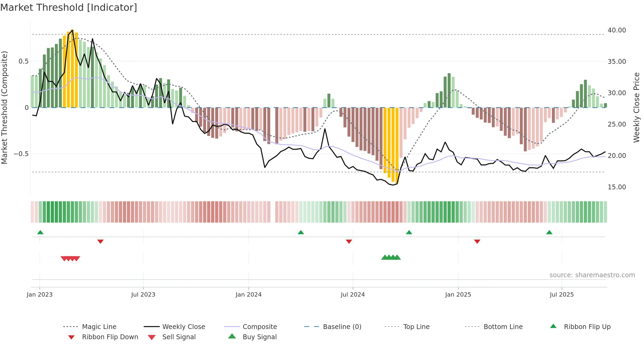Image resolution: width=644 pixels, height=362 pixels.
Task: Click the Jan 2024 x-axis label
Action: coord(249,294)
